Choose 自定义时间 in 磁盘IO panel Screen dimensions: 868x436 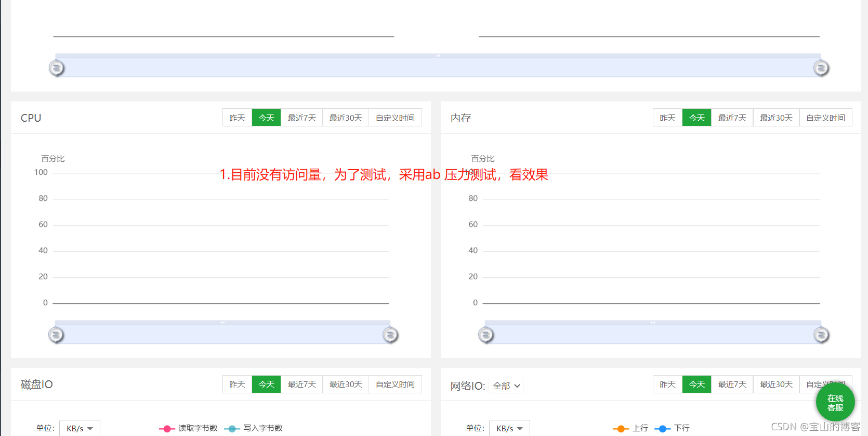395,384
